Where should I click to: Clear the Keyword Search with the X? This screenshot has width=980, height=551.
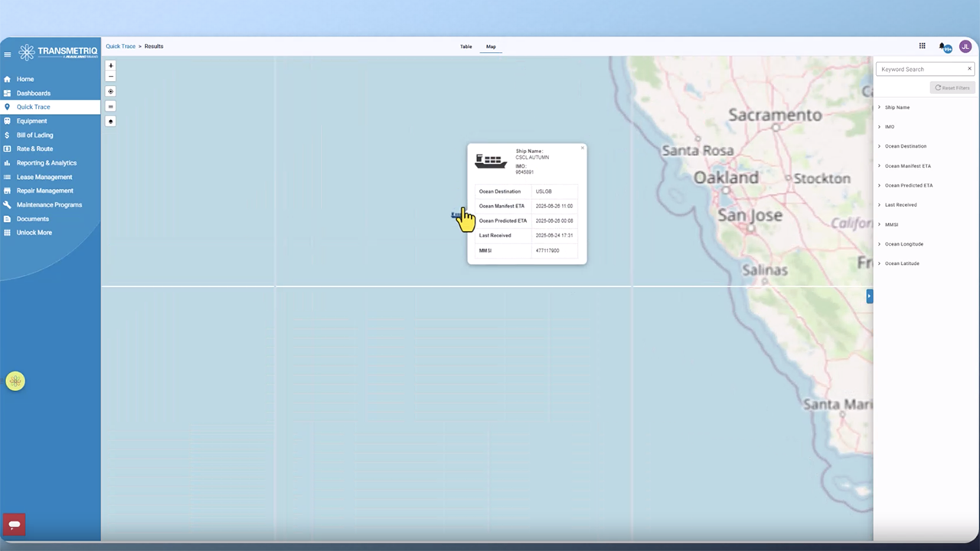click(x=969, y=68)
